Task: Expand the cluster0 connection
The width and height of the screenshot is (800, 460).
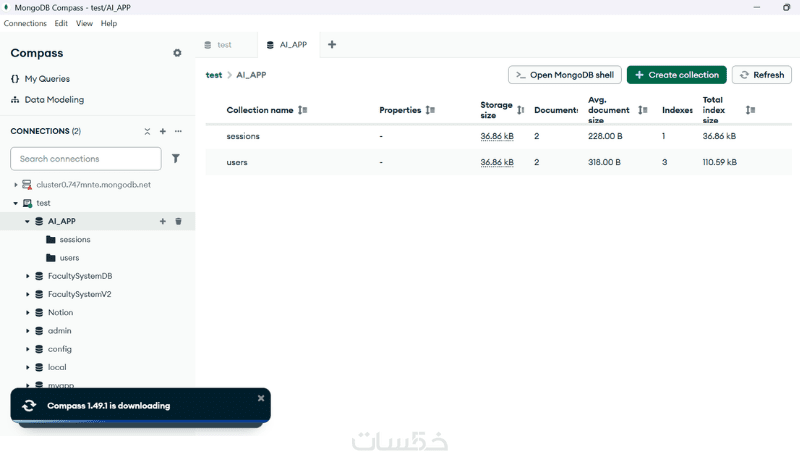Action: [x=15, y=185]
